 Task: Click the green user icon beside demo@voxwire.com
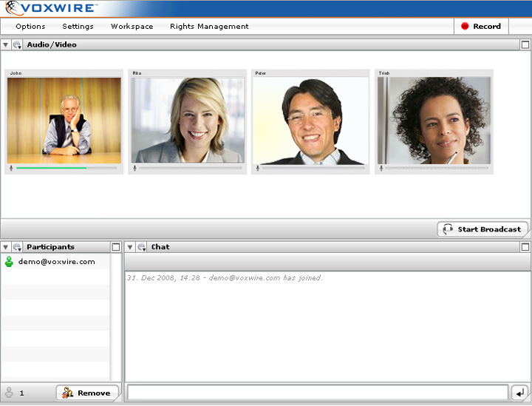[9, 262]
